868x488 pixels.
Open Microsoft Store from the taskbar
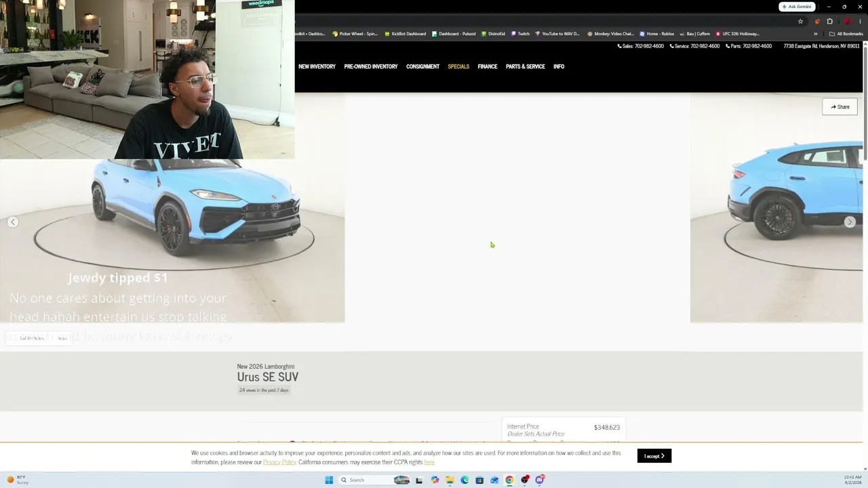tap(479, 480)
